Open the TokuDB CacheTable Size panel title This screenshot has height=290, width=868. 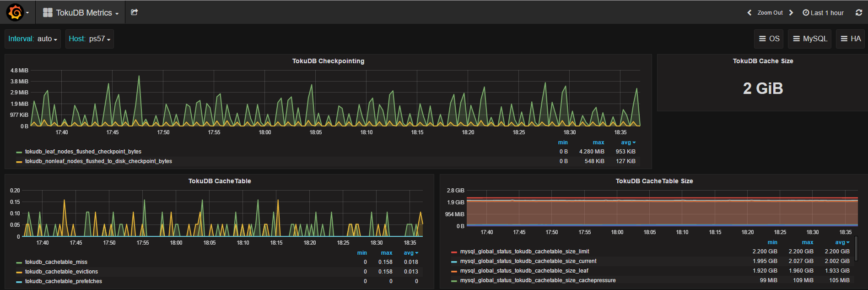click(654, 181)
